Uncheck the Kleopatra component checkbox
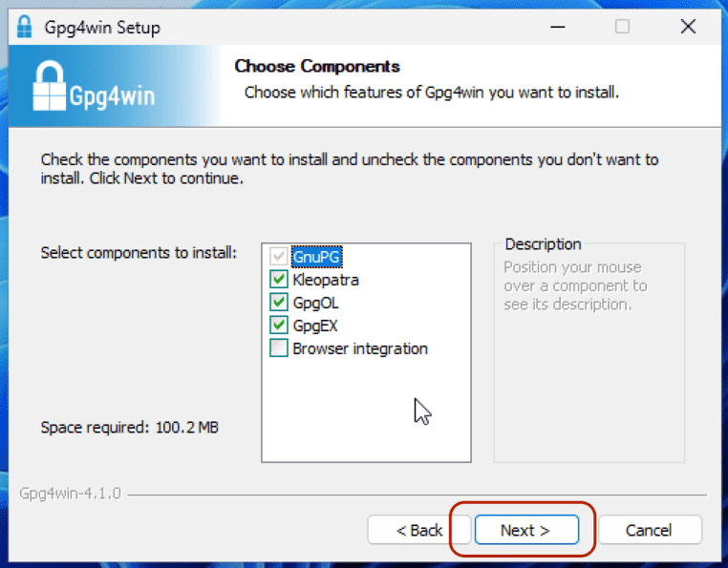728x568 pixels. click(279, 280)
